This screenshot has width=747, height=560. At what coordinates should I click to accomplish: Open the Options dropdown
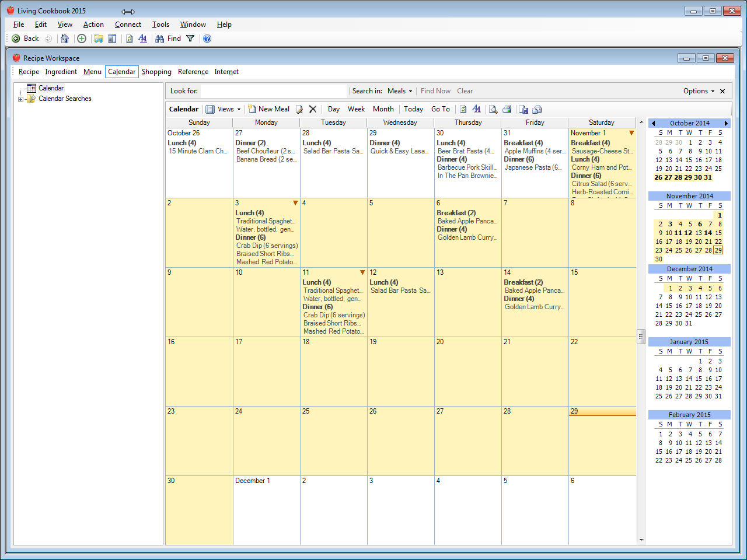pyautogui.click(x=699, y=91)
